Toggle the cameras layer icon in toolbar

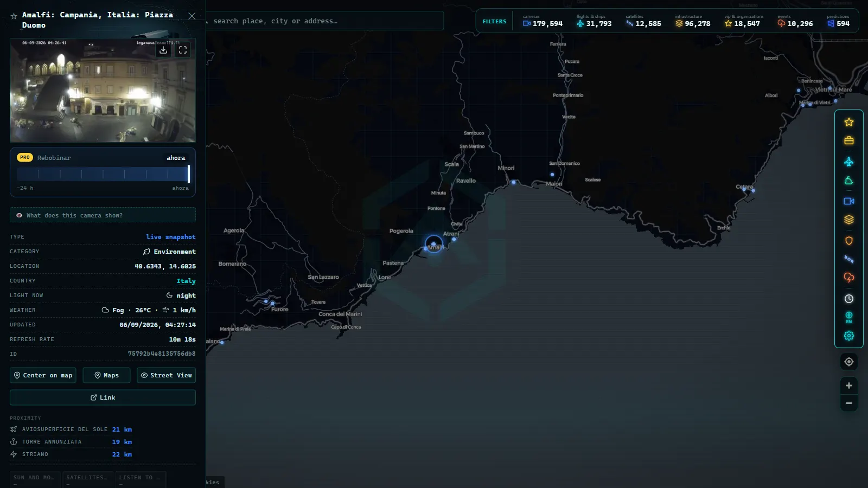[x=849, y=201]
